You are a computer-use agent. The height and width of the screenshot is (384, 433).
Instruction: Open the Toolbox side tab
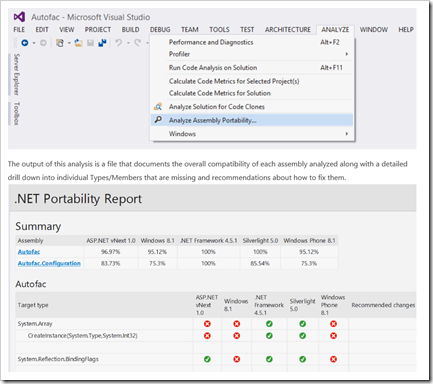[16, 113]
